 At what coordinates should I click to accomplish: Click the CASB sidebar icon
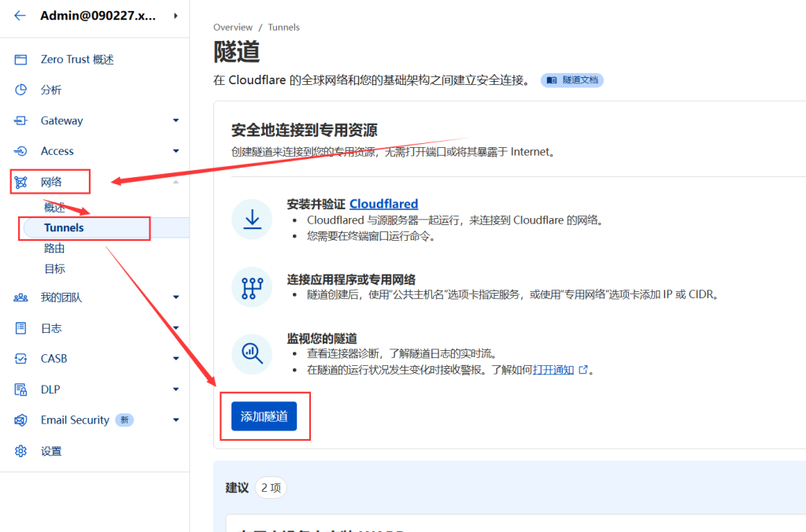coord(21,359)
